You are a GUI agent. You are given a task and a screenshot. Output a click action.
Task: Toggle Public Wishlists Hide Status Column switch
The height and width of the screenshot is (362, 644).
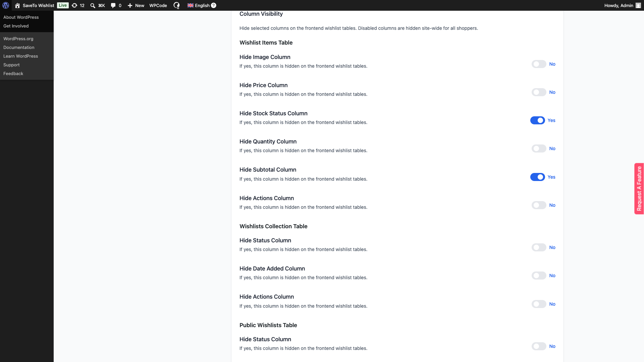point(539,346)
